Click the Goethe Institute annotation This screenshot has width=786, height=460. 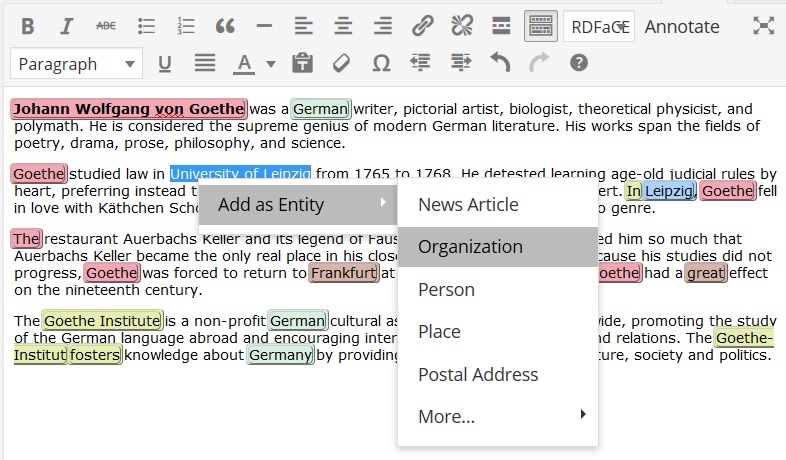pyautogui.click(x=102, y=321)
